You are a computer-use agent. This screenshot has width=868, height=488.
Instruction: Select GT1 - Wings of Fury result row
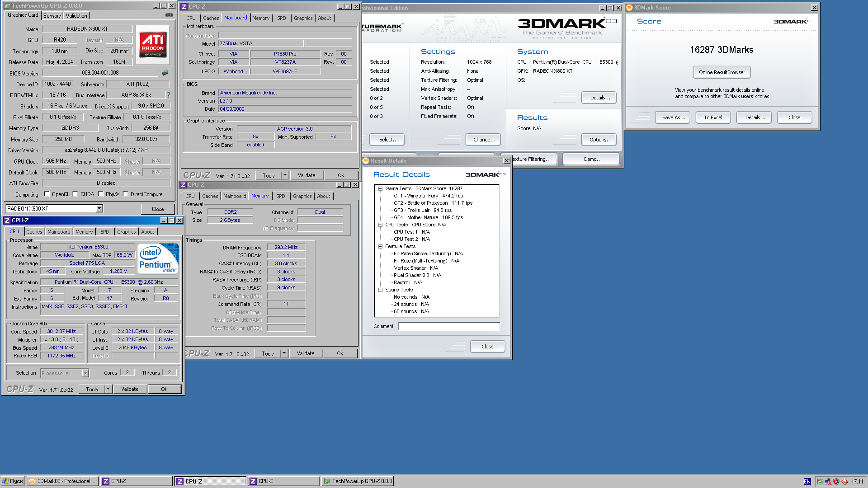(x=428, y=196)
